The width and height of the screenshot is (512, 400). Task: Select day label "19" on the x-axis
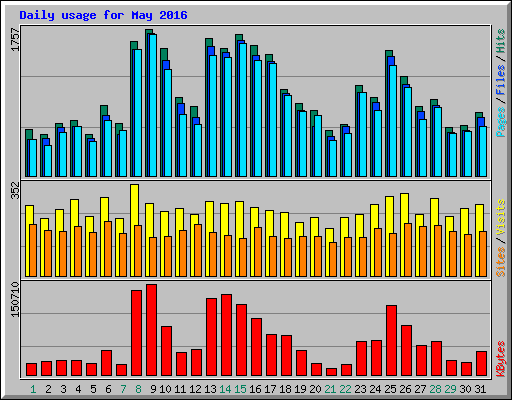tap(300, 389)
